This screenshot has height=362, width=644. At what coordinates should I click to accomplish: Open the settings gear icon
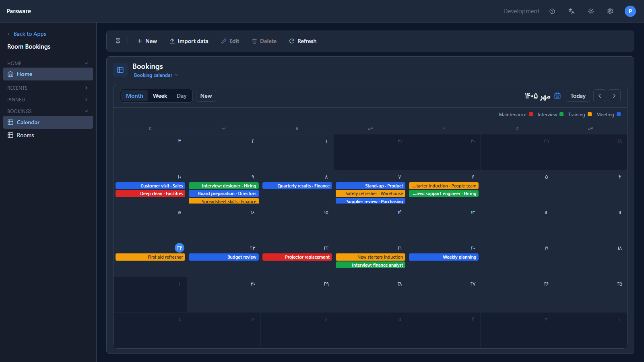[x=610, y=11]
